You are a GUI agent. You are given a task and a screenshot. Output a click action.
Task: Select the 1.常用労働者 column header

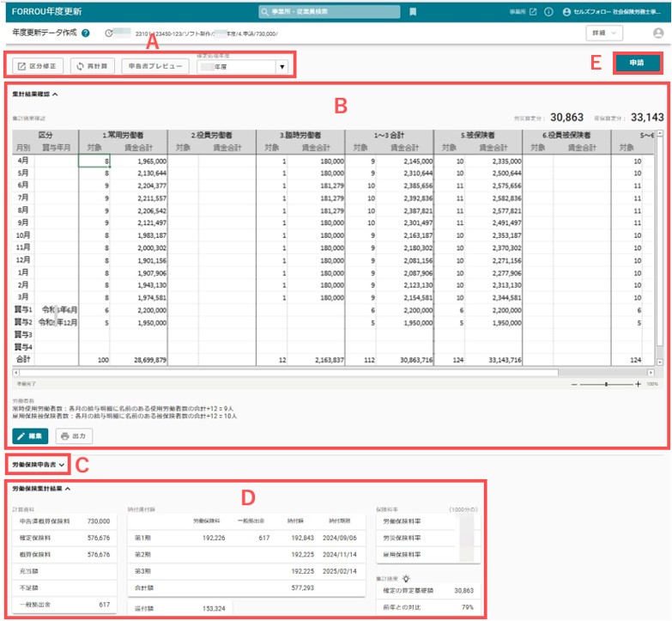tap(123, 135)
